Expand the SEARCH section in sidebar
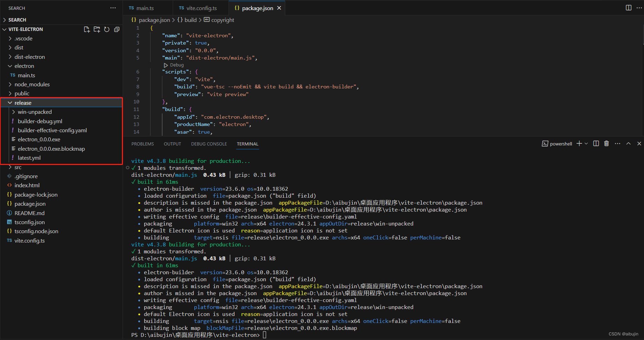Screen dimensions: 644x340 61,20
